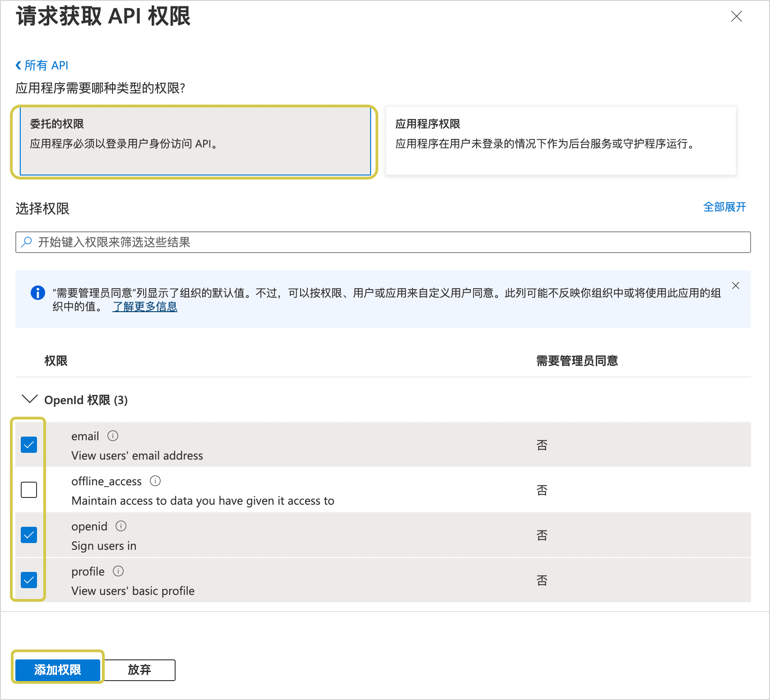
Task: Open the 了解更多信息 link
Action: [145, 307]
